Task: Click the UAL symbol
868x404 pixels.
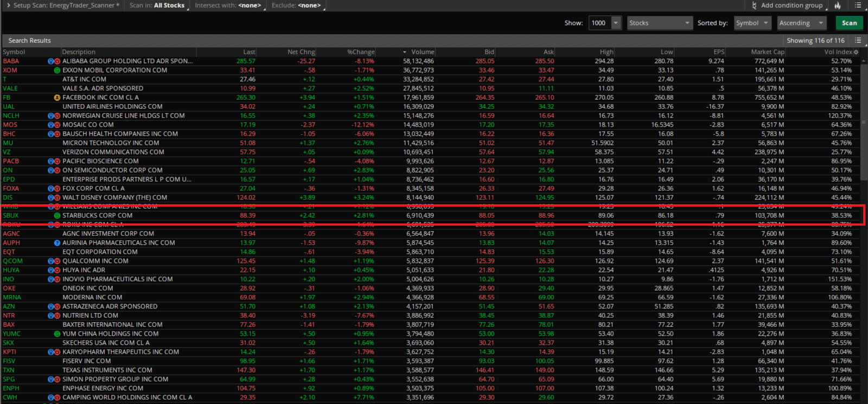Action: point(9,107)
